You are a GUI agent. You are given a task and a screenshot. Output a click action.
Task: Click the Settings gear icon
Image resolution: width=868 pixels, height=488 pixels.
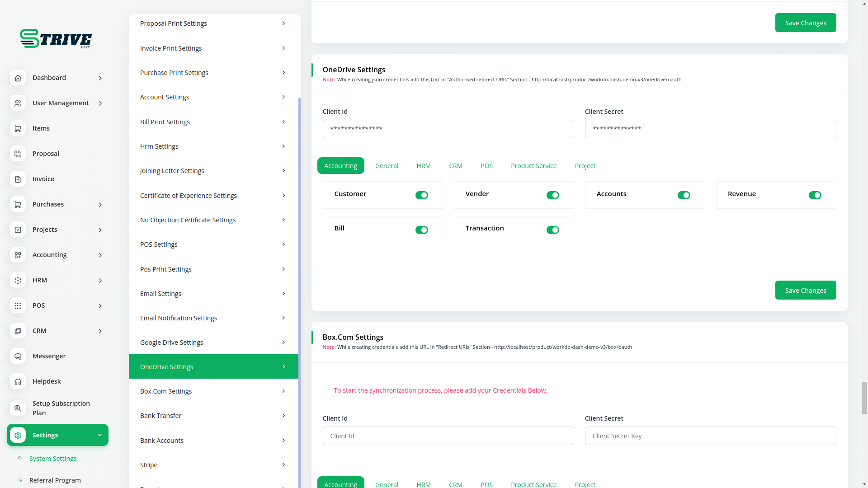point(18,435)
